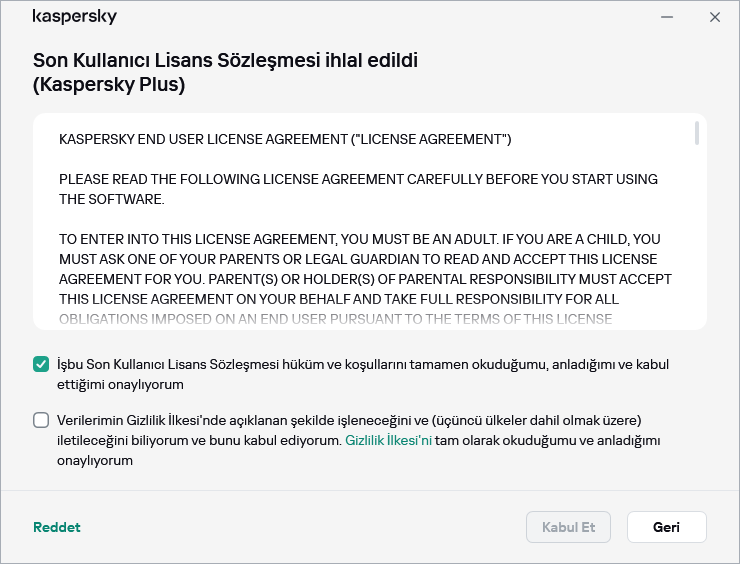740x564 pixels.
Task: Click the '(Kaspersky Plus)' subtitle text
Action: (109, 85)
